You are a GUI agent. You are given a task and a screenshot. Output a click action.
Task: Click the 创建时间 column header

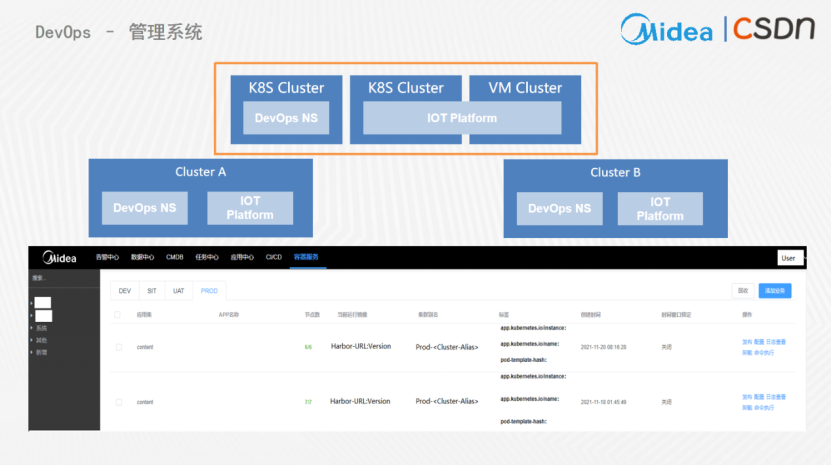tap(590, 315)
